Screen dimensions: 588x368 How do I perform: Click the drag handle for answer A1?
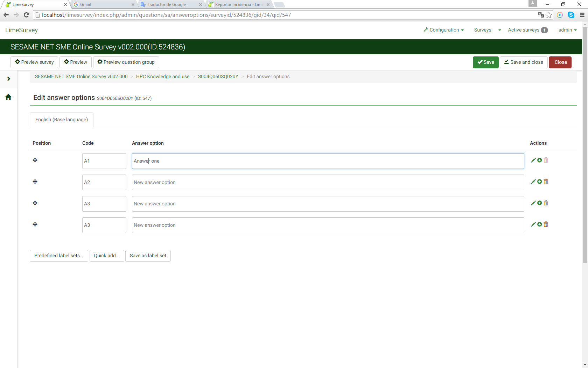coord(35,161)
